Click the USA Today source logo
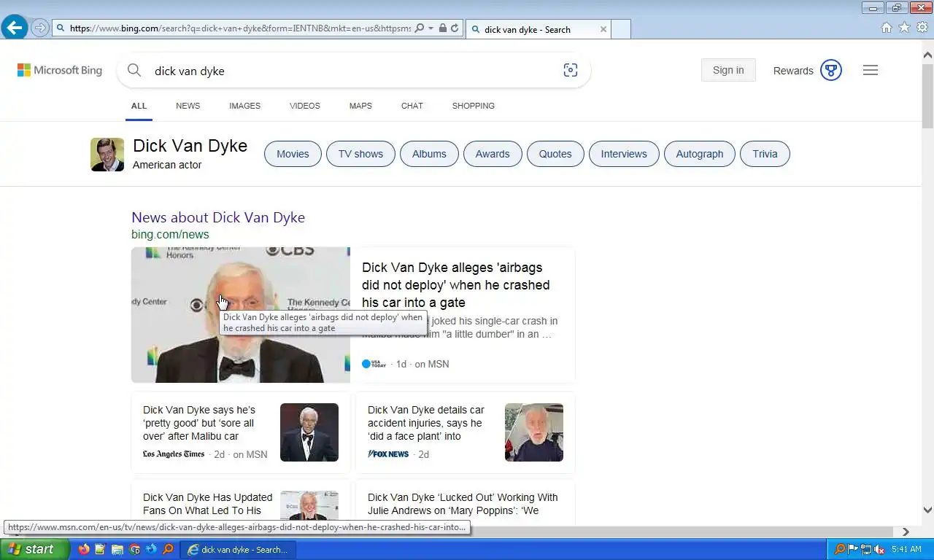934x560 pixels. click(x=374, y=364)
